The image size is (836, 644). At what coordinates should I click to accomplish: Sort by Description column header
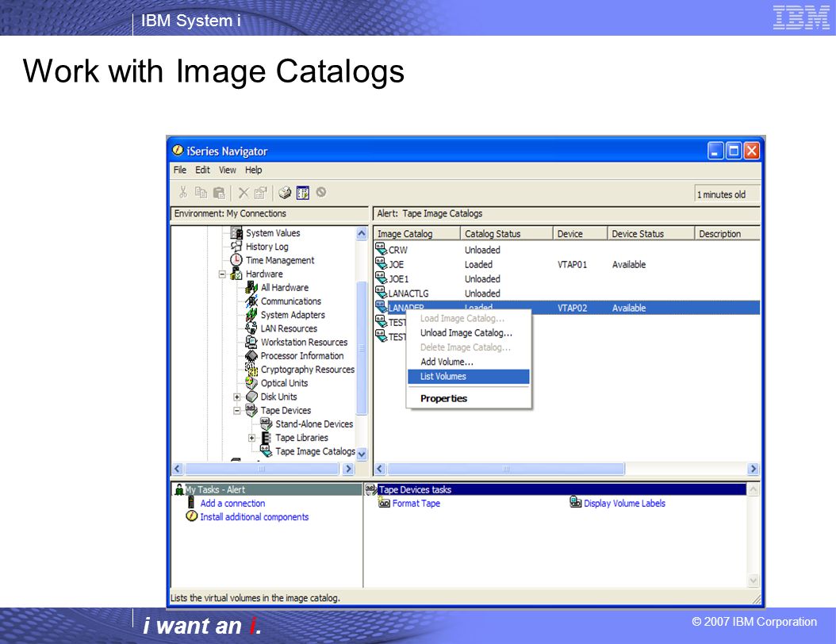(727, 233)
